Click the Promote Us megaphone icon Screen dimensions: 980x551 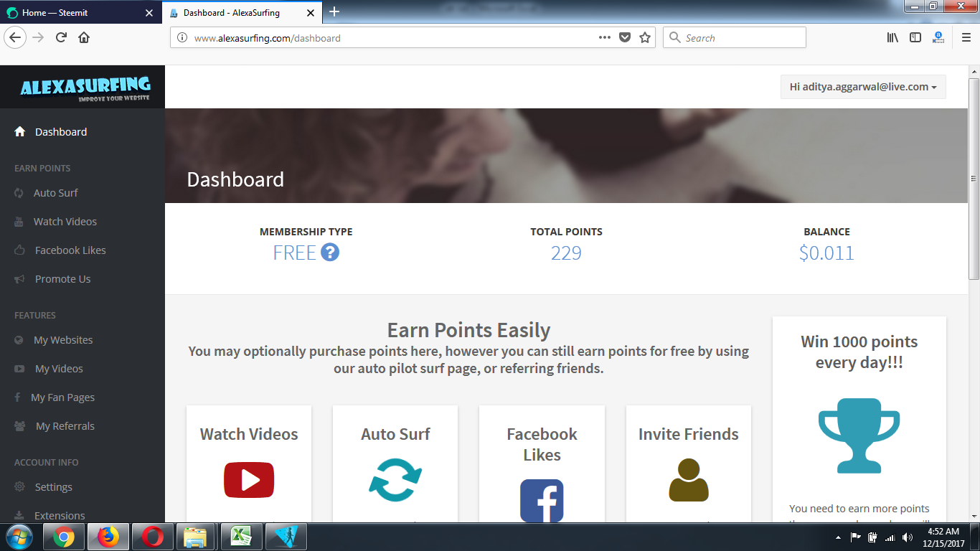coord(20,279)
